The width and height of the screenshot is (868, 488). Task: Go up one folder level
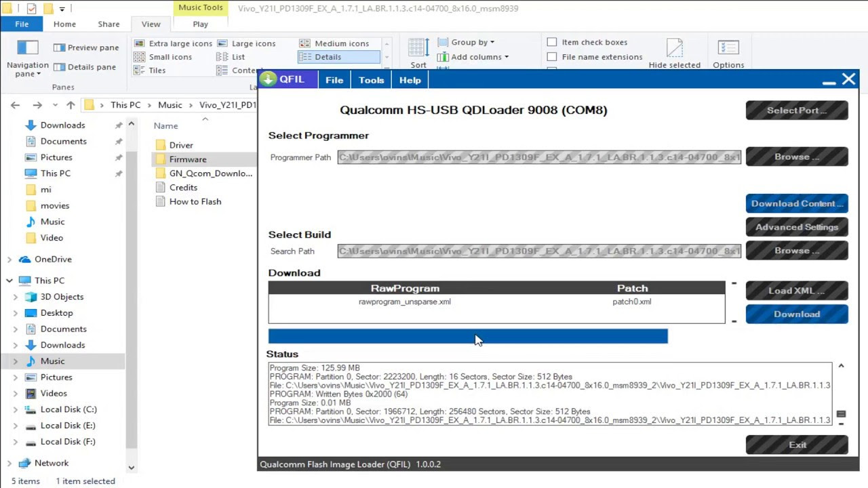71,105
